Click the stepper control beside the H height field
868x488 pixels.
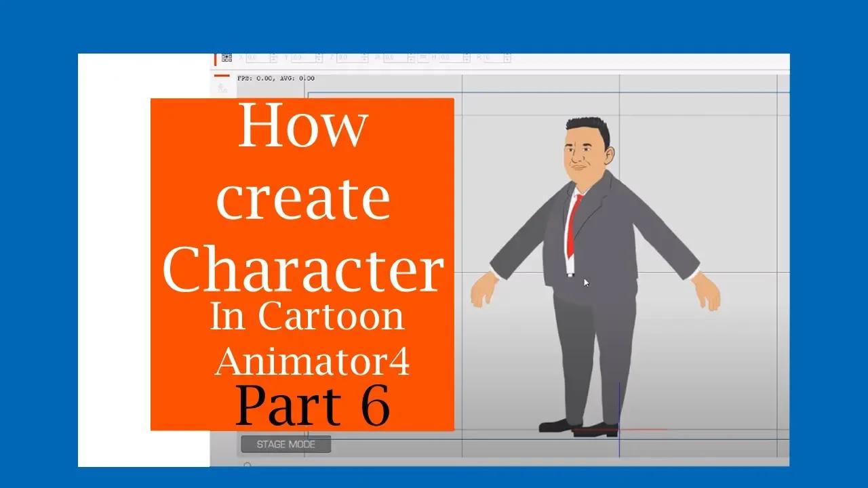coord(467,58)
